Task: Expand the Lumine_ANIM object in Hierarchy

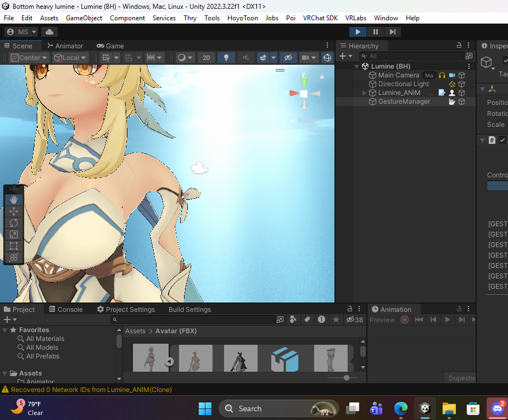Action: (x=364, y=93)
